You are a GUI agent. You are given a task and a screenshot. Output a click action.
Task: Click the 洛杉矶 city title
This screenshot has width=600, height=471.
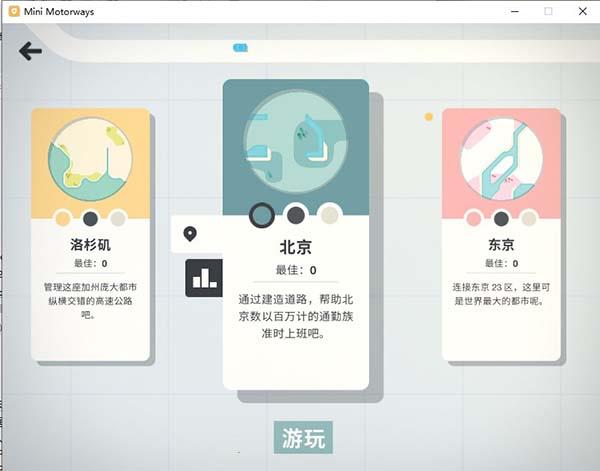(x=90, y=244)
